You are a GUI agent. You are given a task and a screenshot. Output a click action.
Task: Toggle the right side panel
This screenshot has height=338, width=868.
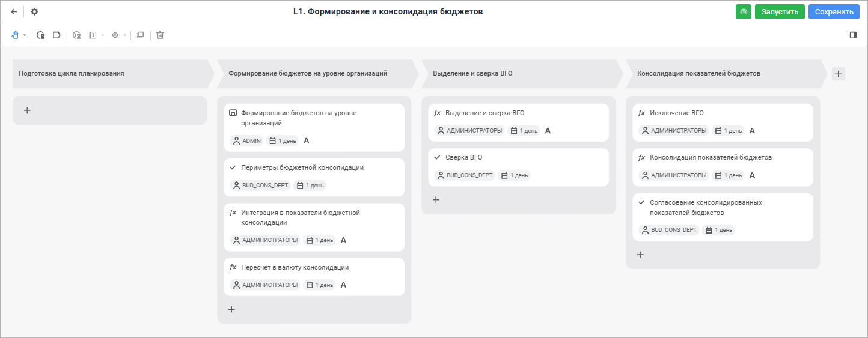pos(853,35)
